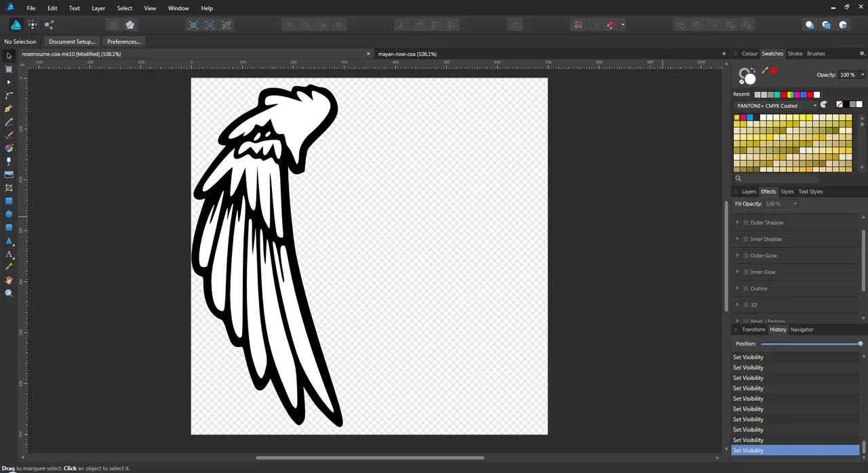Enable the 3D effect checkbox
The height and width of the screenshot is (473, 868).
click(x=746, y=305)
